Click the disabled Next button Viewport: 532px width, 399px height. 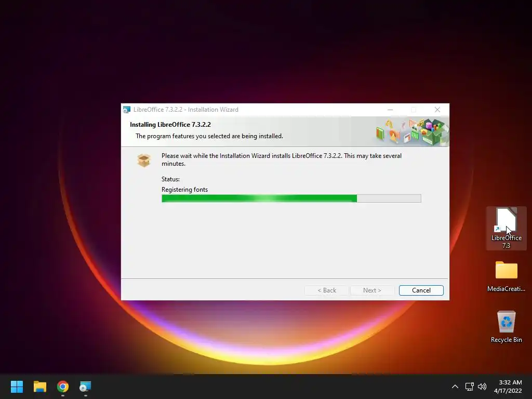[x=372, y=290]
